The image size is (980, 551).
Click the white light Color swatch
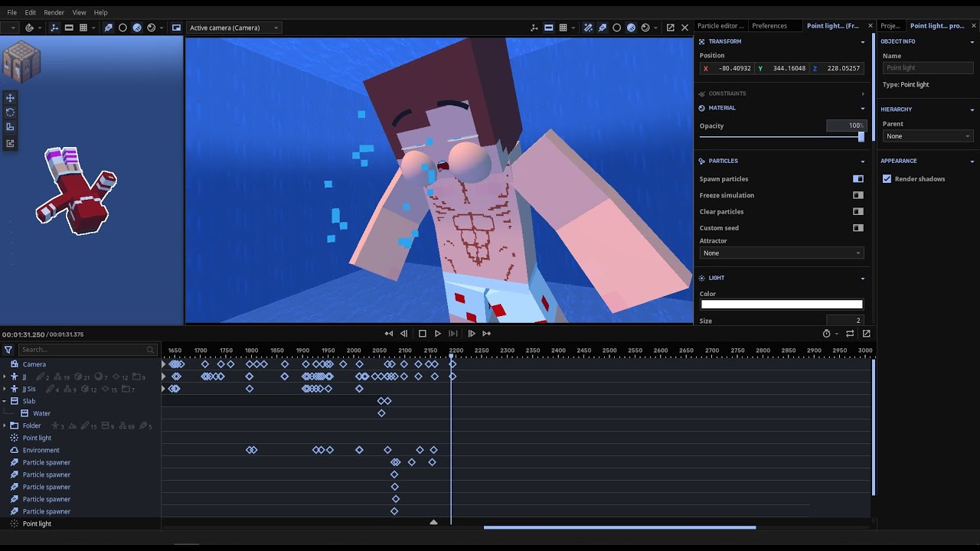pos(782,305)
